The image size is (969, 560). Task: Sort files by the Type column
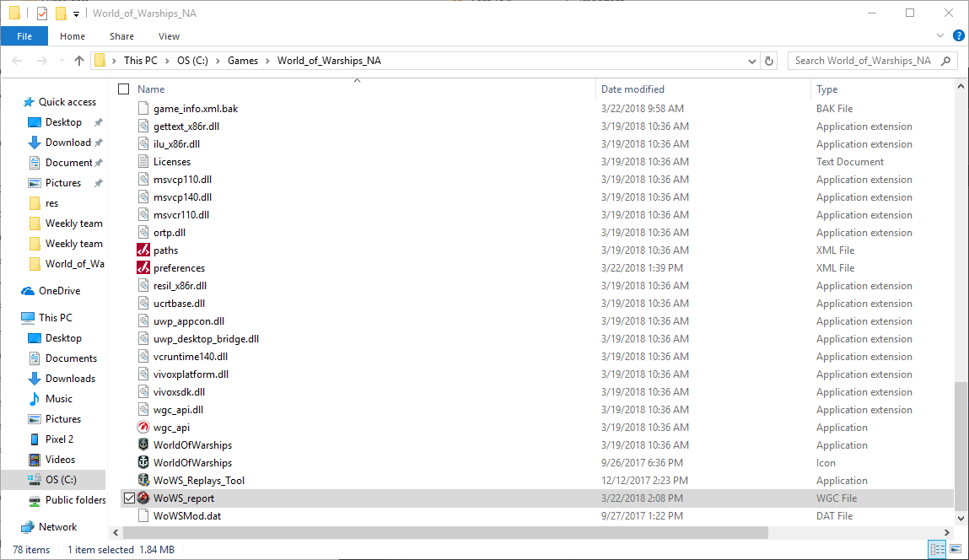(x=826, y=89)
